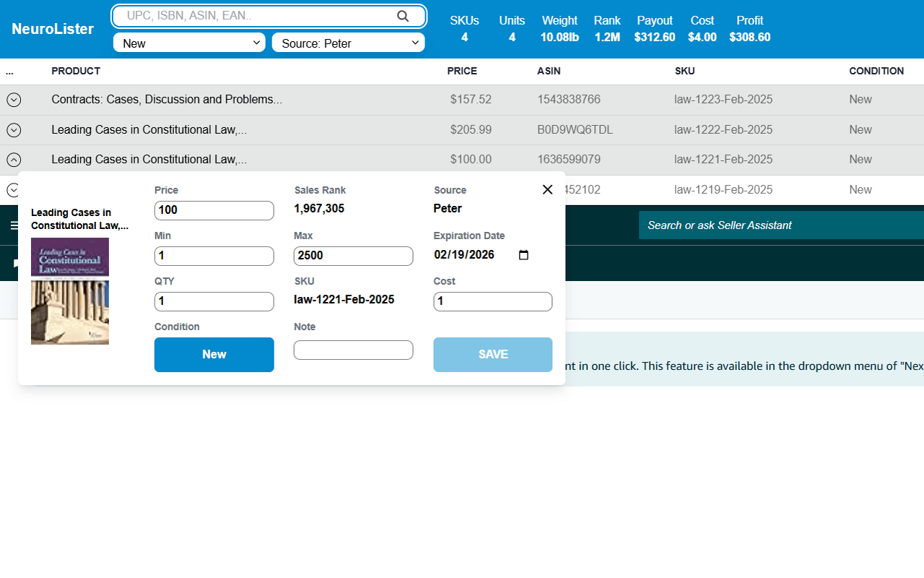The image size is (924, 578).
Task: Click into the Price input field
Action: click(214, 210)
